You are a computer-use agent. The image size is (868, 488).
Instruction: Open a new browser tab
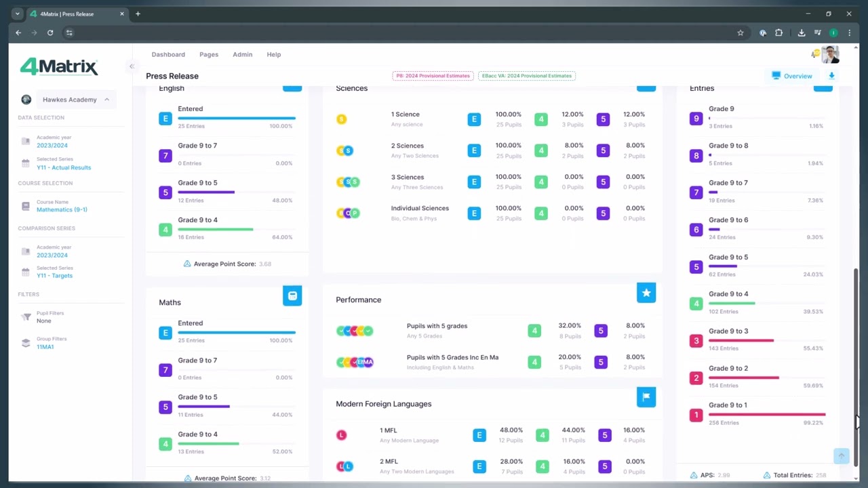point(138,14)
